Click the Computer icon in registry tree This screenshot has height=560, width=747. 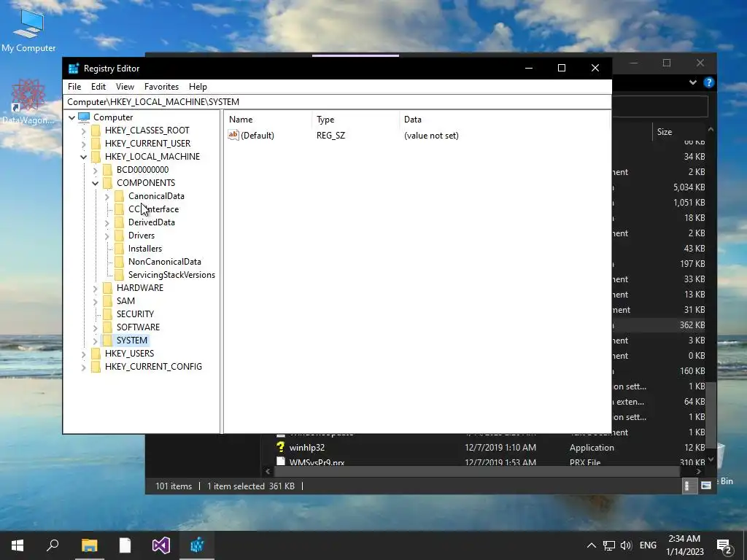(84, 117)
